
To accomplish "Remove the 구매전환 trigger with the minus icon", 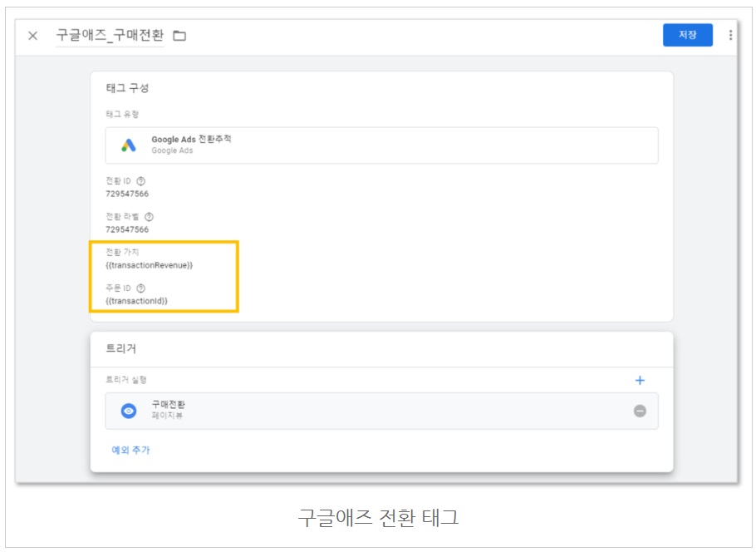I will pyautogui.click(x=640, y=412).
